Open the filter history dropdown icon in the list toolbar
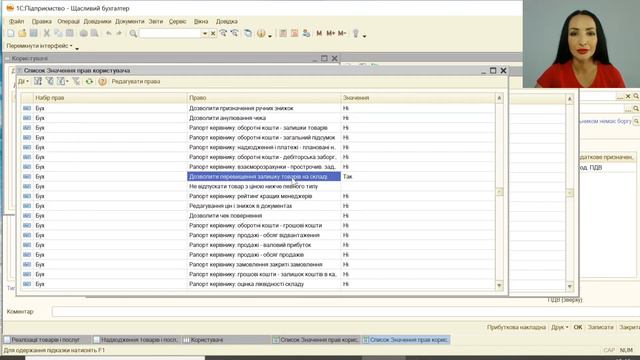 62,82
